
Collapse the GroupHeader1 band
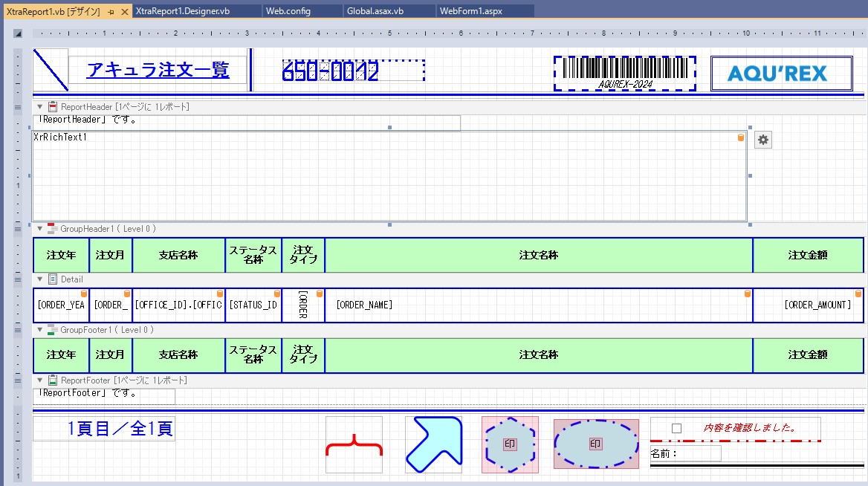tap(40, 229)
